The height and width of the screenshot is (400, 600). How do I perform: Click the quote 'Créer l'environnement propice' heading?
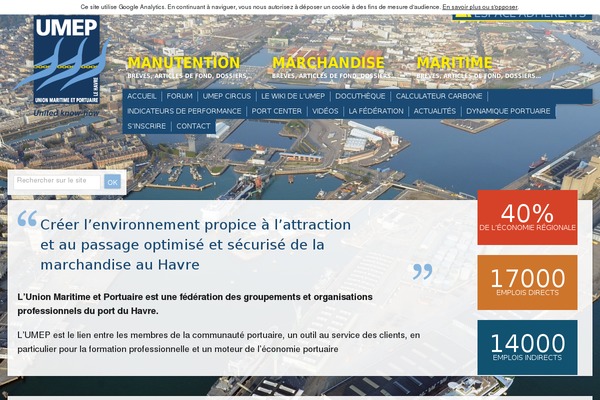point(196,245)
